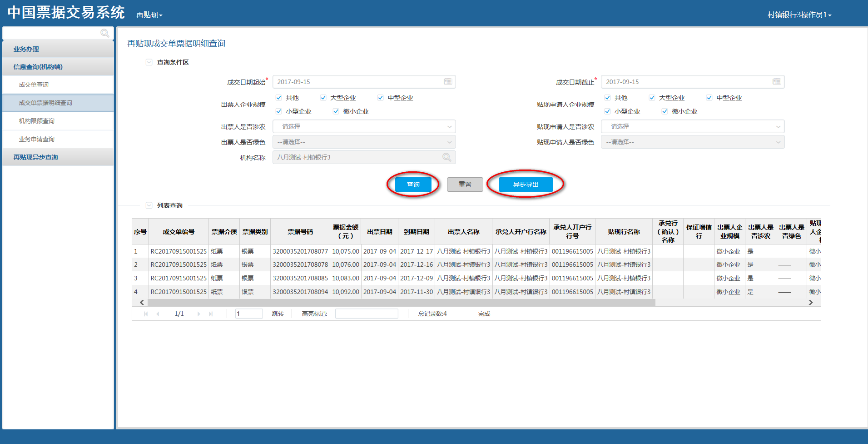Collapse the 信息查询(机构端) sidebar section
Image resolution: width=868 pixels, height=444 pixels.
[58, 67]
